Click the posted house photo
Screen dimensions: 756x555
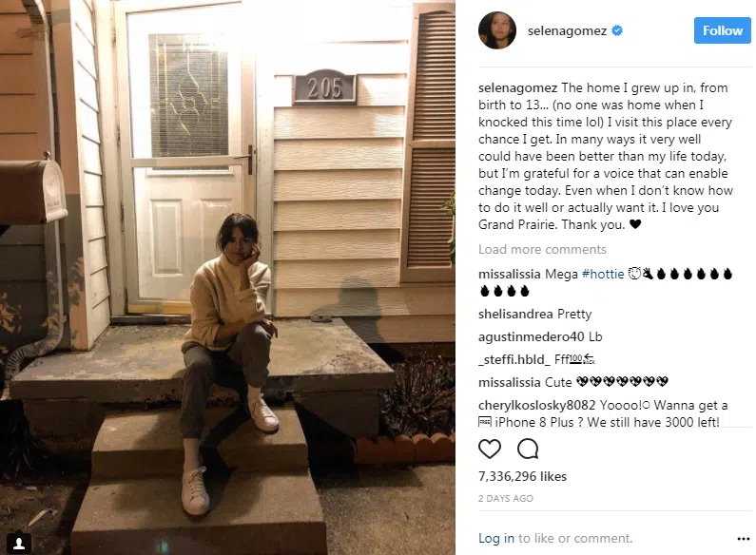pyautogui.click(x=227, y=277)
